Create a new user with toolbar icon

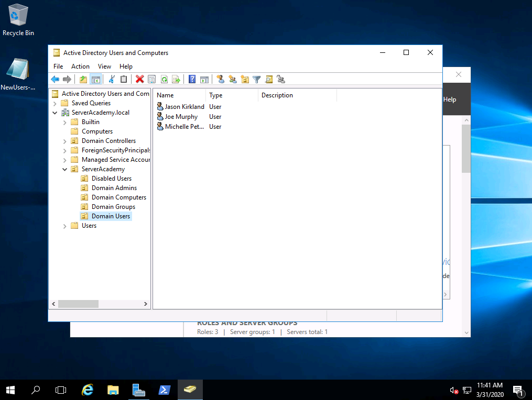pyautogui.click(x=220, y=80)
